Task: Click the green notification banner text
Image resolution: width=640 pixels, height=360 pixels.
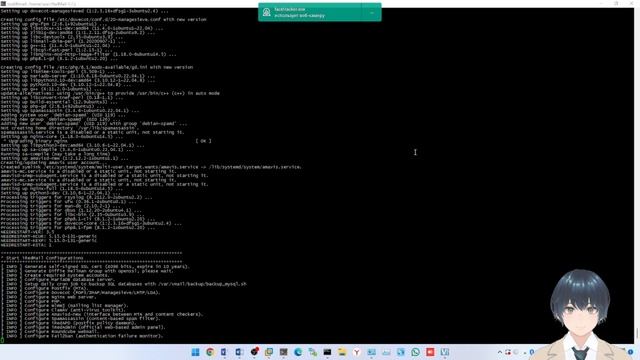Action: click(x=300, y=12)
